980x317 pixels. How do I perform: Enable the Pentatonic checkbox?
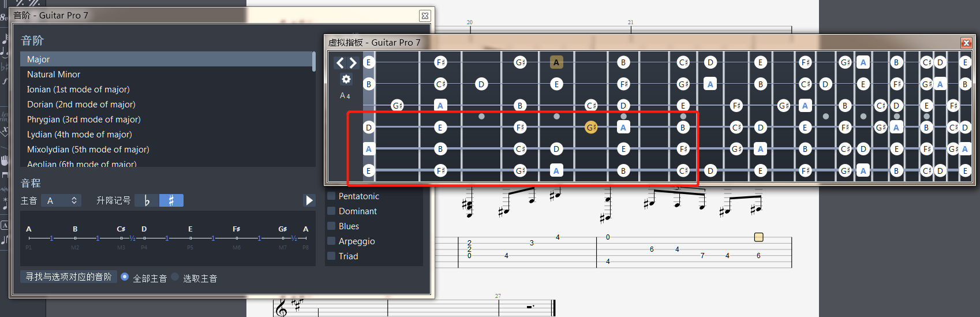click(x=332, y=196)
